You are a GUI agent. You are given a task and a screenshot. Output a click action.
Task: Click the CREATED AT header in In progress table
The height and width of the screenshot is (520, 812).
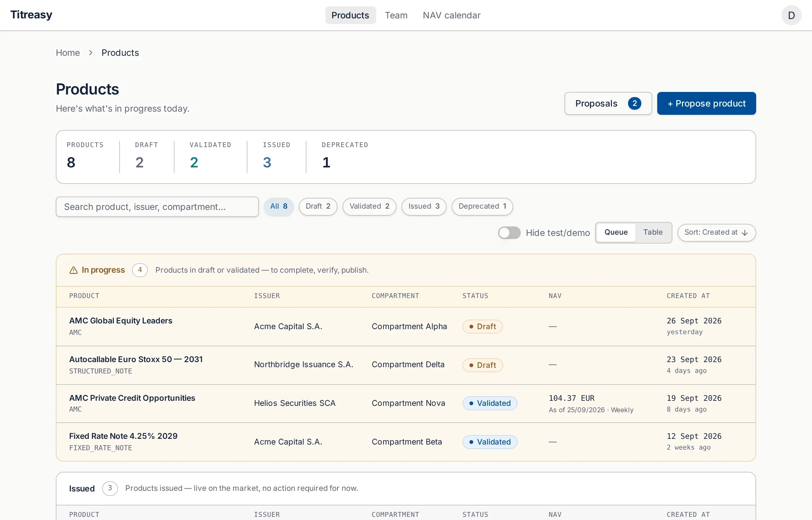coord(688,296)
